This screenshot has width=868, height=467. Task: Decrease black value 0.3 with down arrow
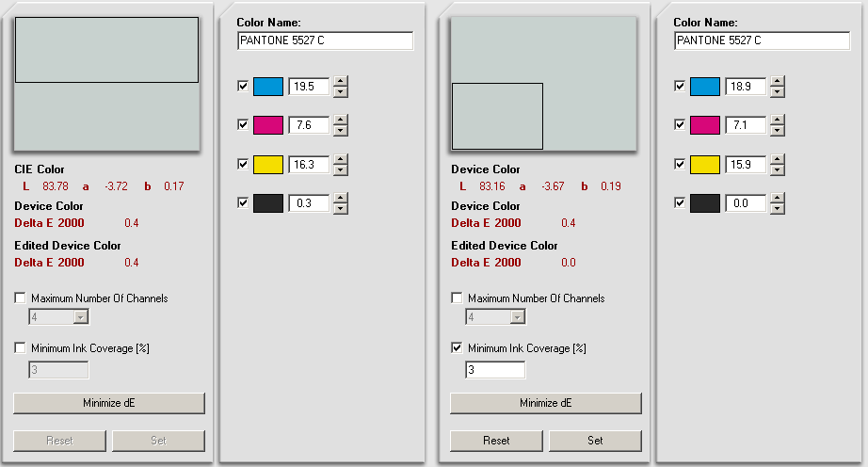[341, 209]
